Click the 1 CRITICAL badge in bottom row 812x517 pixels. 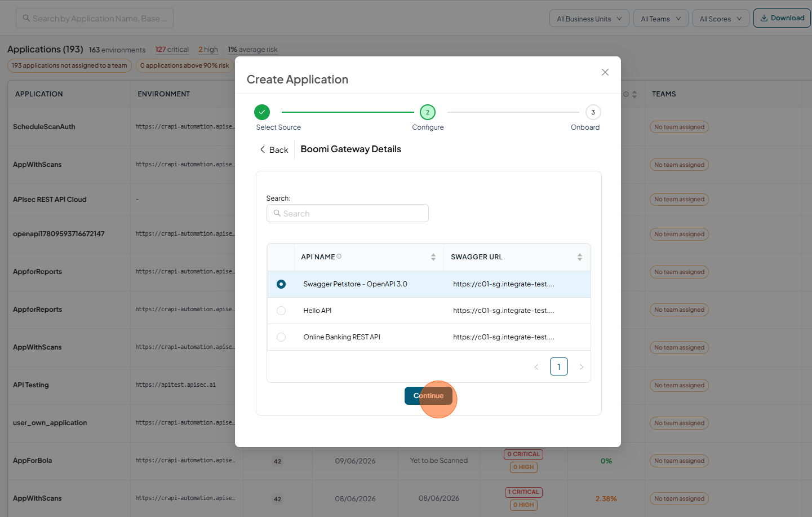click(x=523, y=492)
